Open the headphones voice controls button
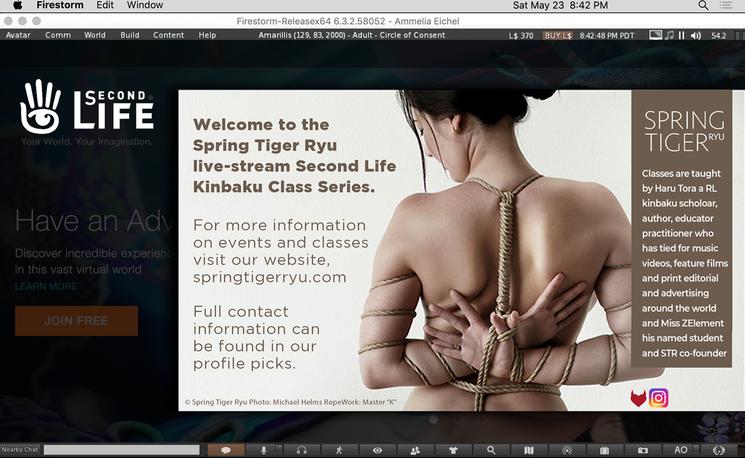 pos(302,450)
